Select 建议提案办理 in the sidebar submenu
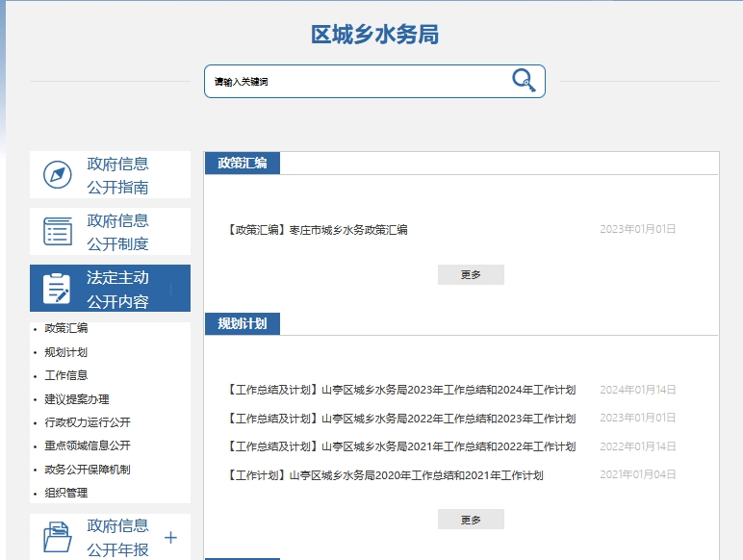The width and height of the screenshot is (743, 560). point(77,399)
